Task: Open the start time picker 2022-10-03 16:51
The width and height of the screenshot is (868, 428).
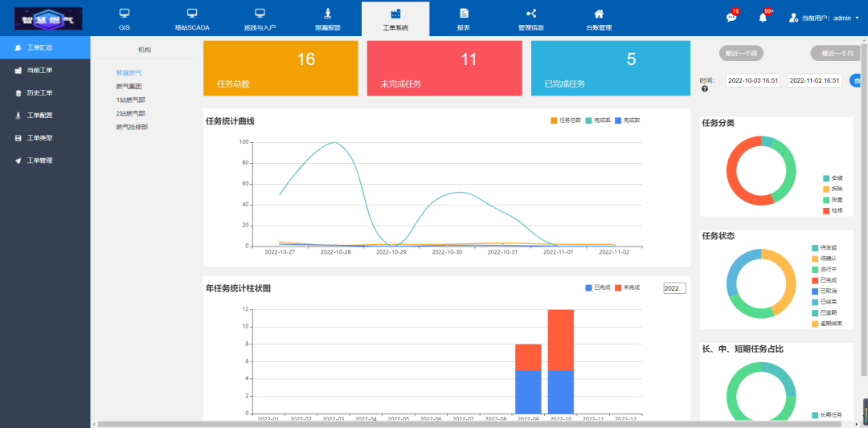Action: point(753,81)
